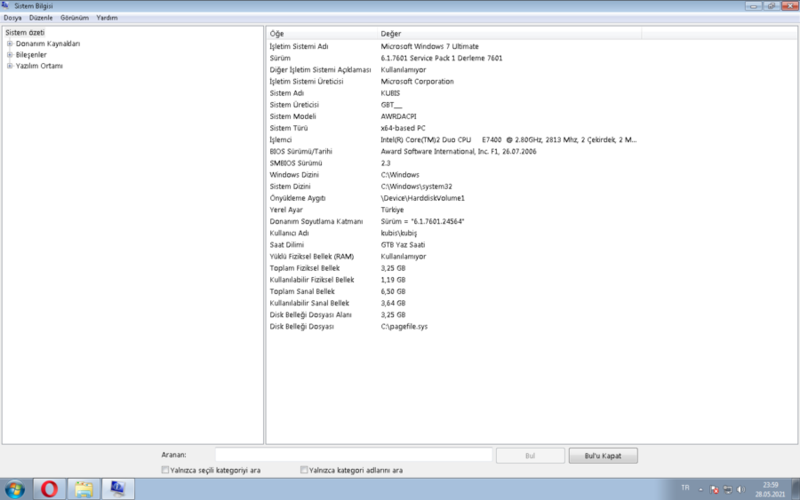The image size is (800, 500).
Task: Select the Sistem Modeli row
Action: [x=293, y=117]
